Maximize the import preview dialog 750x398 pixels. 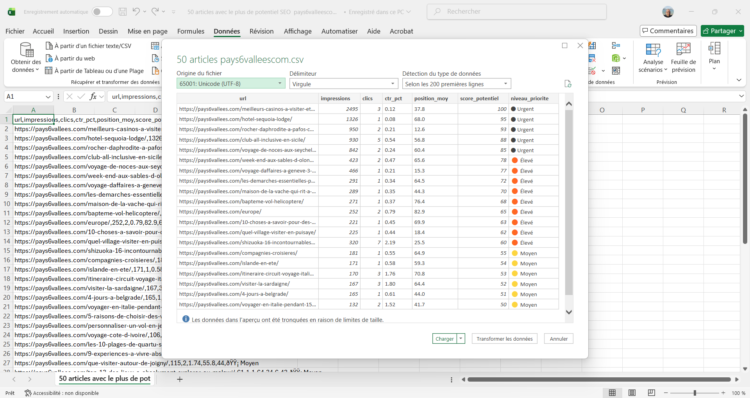[564, 45]
